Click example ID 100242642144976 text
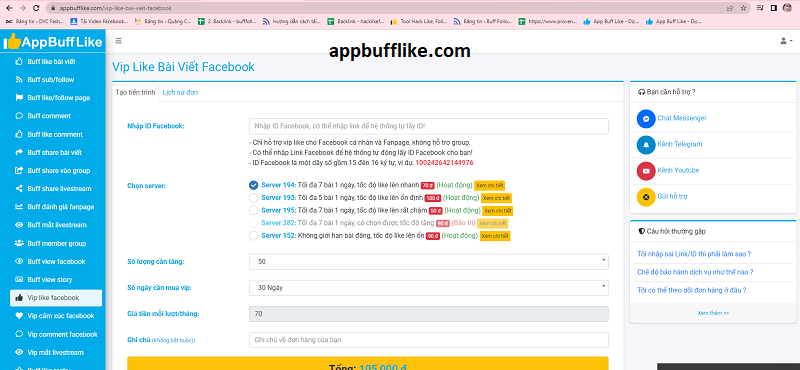This screenshot has width=800, height=370. point(444,163)
